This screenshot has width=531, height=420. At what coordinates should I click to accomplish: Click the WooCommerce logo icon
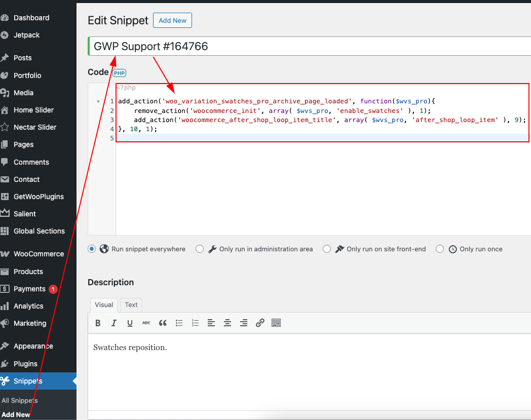click(5, 254)
